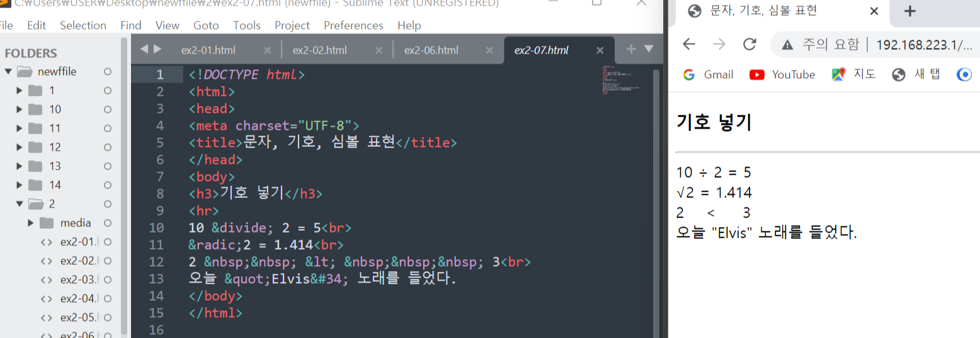Close the ex2-06.html tab

490,50
